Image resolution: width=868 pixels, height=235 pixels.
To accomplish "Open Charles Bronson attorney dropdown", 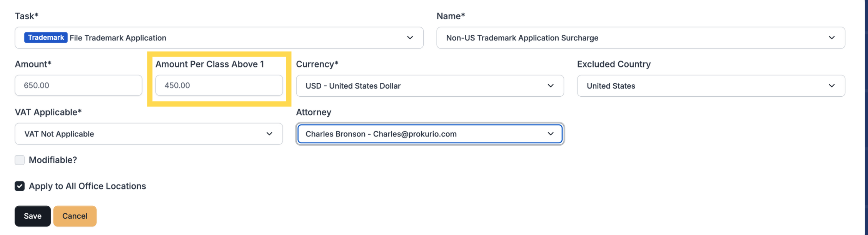I will pos(430,134).
